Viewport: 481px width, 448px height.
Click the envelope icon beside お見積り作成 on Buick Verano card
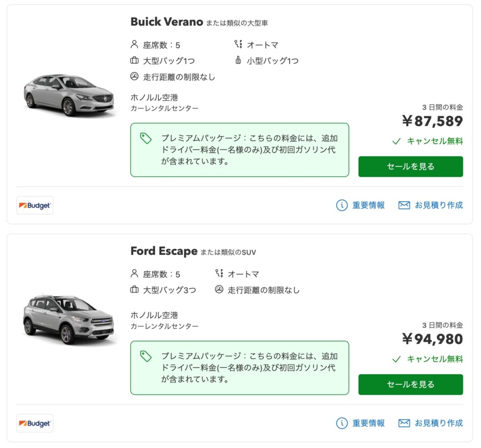pos(403,205)
